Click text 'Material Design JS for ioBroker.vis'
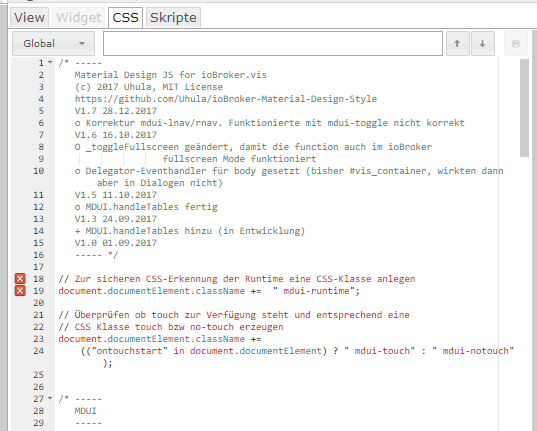The height and width of the screenshot is (431, 537). coord(171,75)
